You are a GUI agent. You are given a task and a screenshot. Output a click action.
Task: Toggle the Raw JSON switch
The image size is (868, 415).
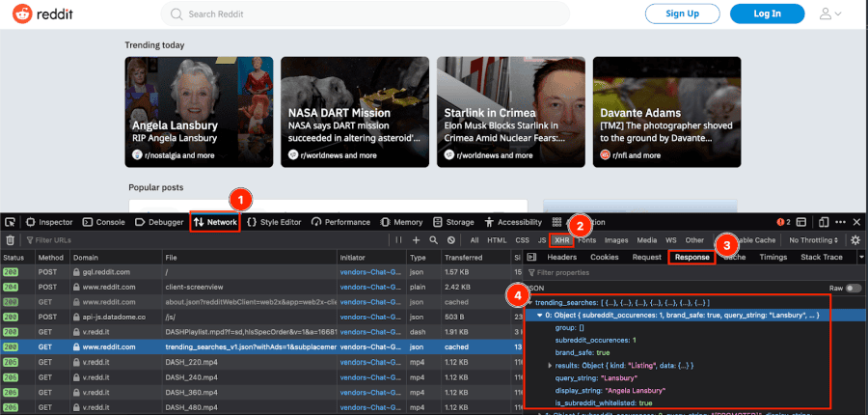pos(854,289)
